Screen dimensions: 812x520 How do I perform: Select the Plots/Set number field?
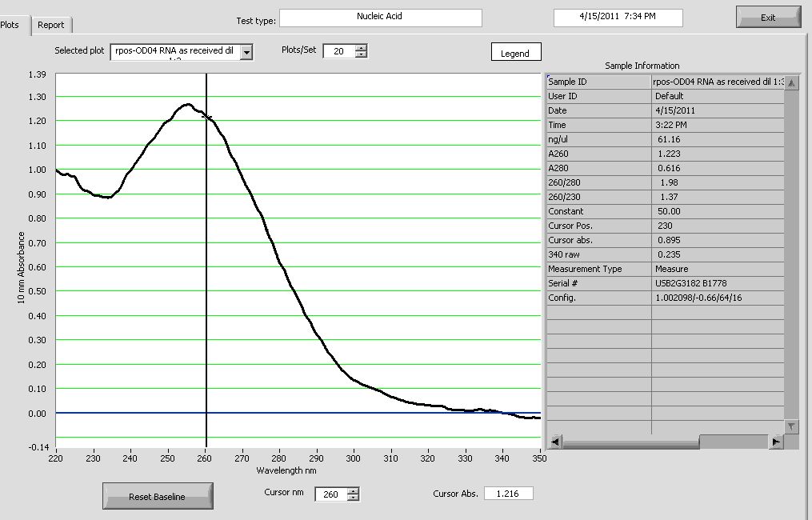[339, 51]
